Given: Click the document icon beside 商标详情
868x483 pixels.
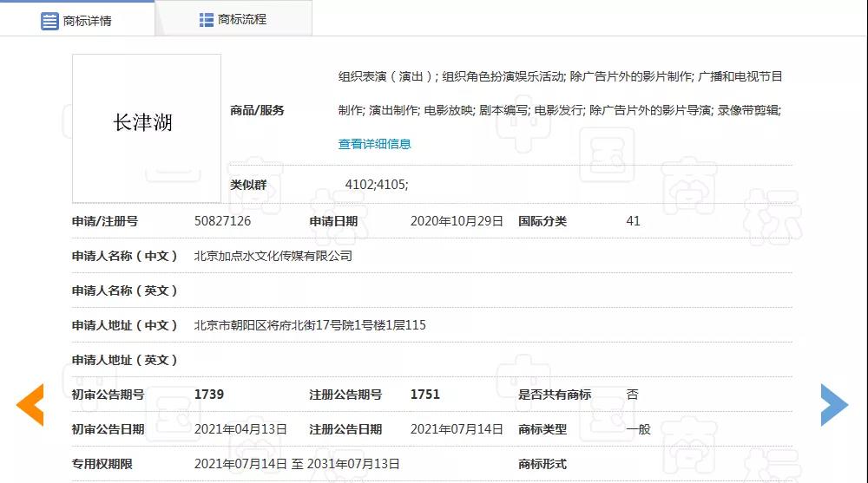Looking at the screenshot, I should 49,21.
